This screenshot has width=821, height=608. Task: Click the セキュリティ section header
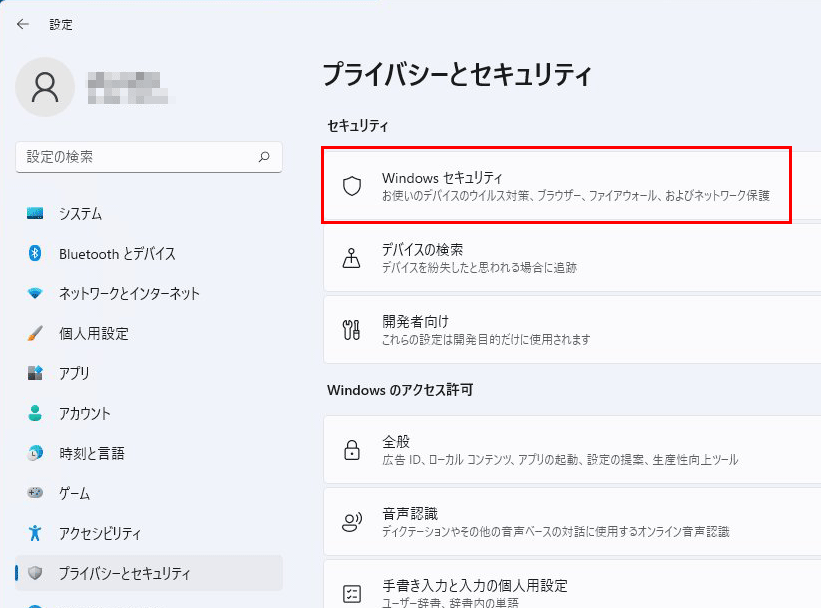(x=358, y=126)
